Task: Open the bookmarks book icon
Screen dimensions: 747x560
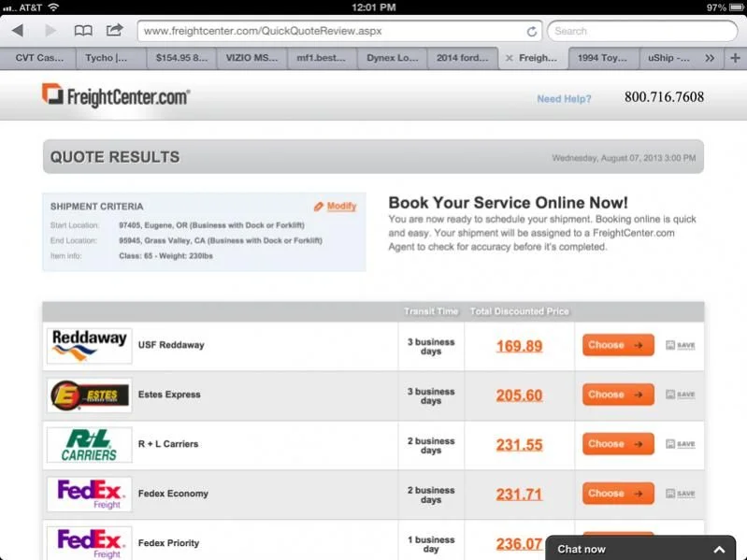Action: [x=83, y=31]
